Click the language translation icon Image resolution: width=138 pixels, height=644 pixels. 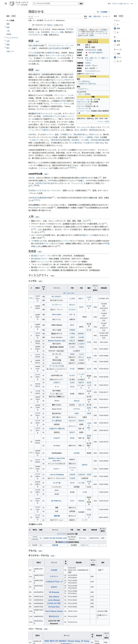(x=98, y=12)
